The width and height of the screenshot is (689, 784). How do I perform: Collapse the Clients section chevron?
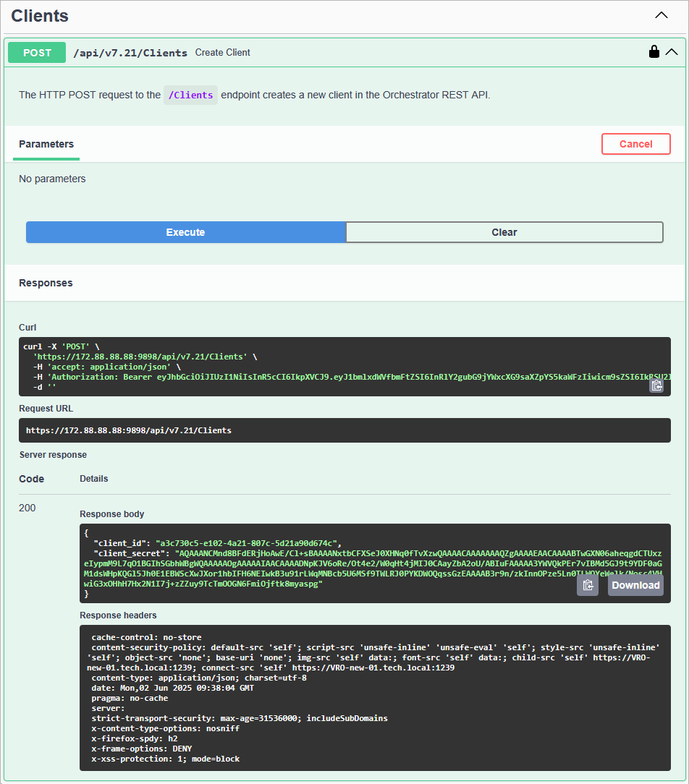(x=661, y=15)
